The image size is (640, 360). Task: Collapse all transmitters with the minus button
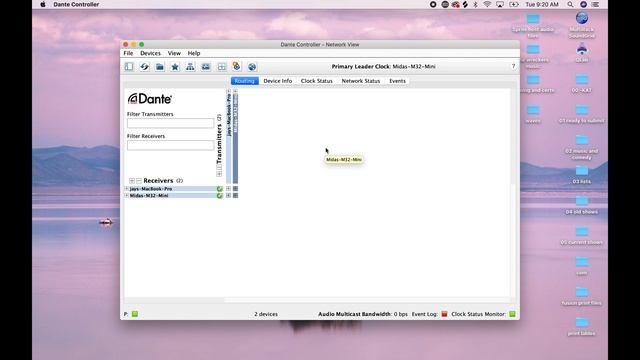[219, 167]
